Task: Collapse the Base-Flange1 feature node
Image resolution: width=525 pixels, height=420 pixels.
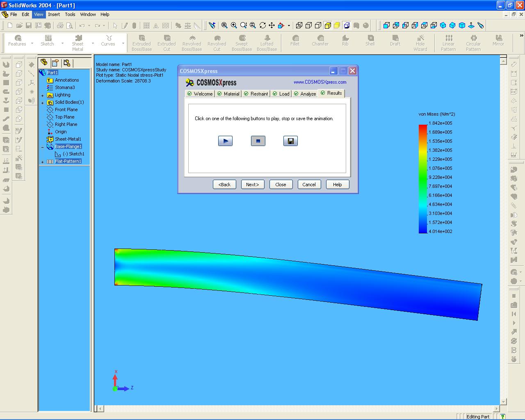Action: click(x=43, y=147)
